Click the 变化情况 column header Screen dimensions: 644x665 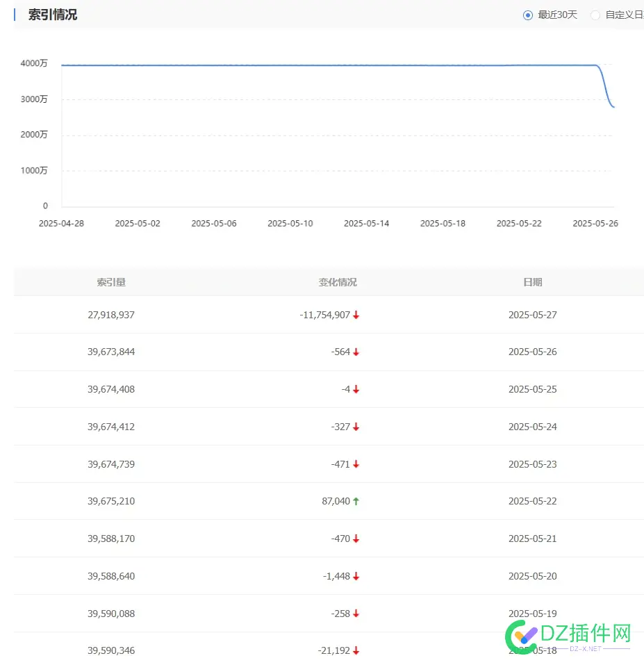coord(338,282)
